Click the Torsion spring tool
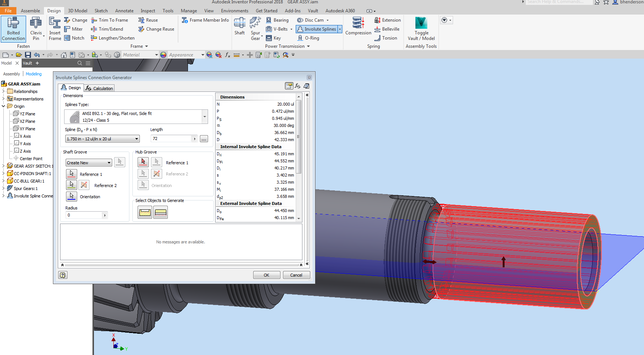This screenshot has width=644, height=355. [386, 38]
